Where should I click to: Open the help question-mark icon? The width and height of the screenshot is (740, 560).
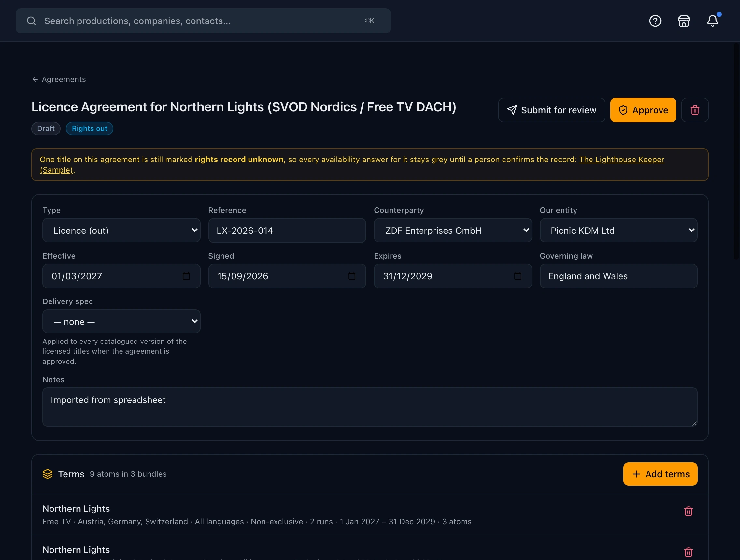coord(655,21)
